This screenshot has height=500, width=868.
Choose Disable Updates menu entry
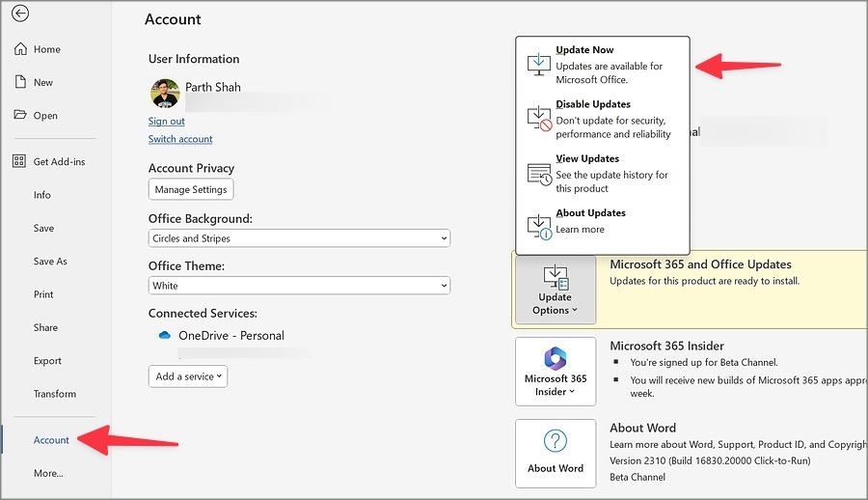click(x=602, y=119)
